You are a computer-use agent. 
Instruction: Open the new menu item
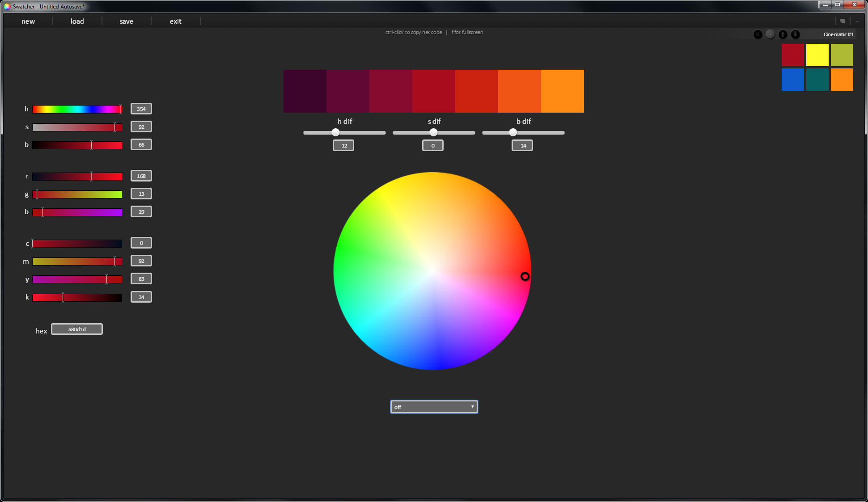pyautogui.click(x=28, y=21)
